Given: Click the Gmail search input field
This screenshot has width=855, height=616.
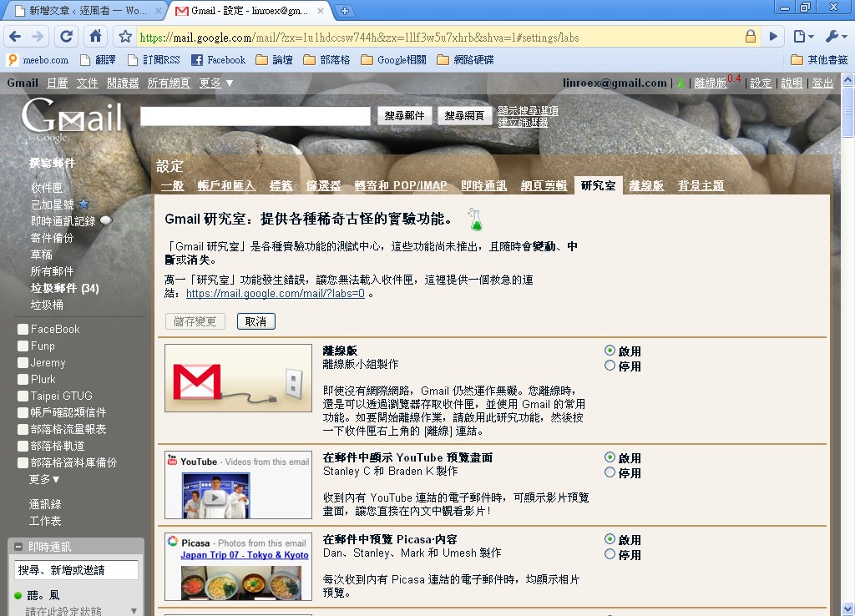Looking at the screenshot, I should pos(255,116).
